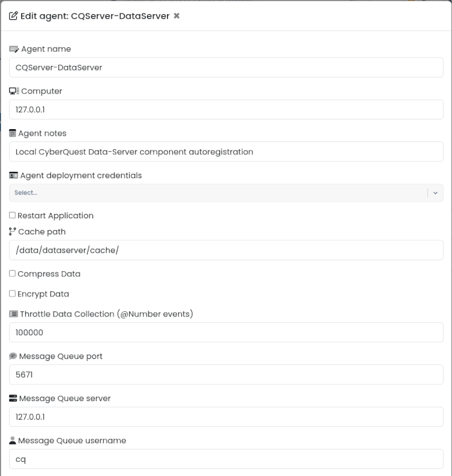Viewport: 452px width, 476px height.
Task: Click the Agent deployment credentials card icon
Action: click(x=14, y=176)
